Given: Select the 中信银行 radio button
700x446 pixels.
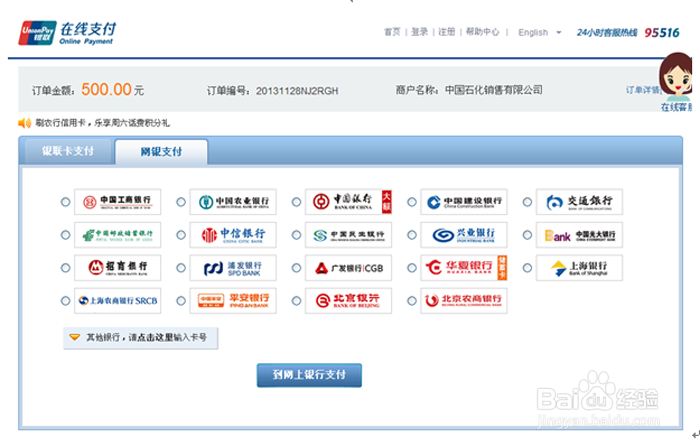Looking at the screenshot, I should click(x=181, y=235).
